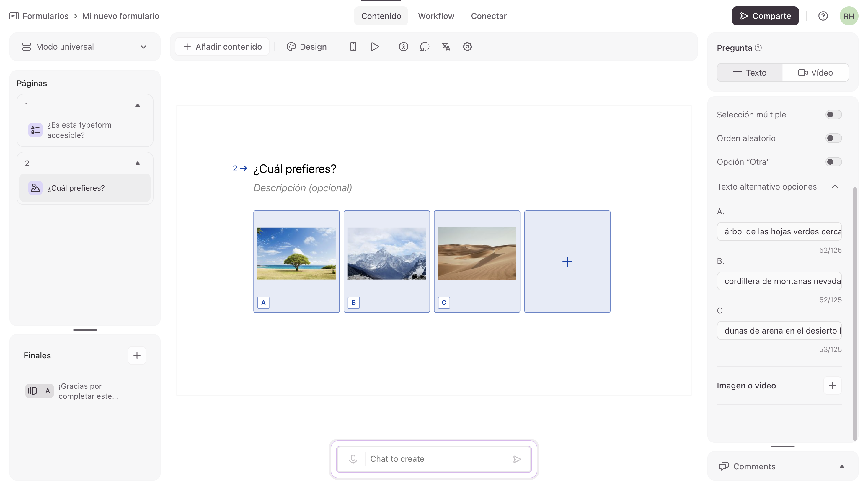Turn on Orden aleatorio switch
This screenshot has width=868, height=490.
click(x=833, y=138)
